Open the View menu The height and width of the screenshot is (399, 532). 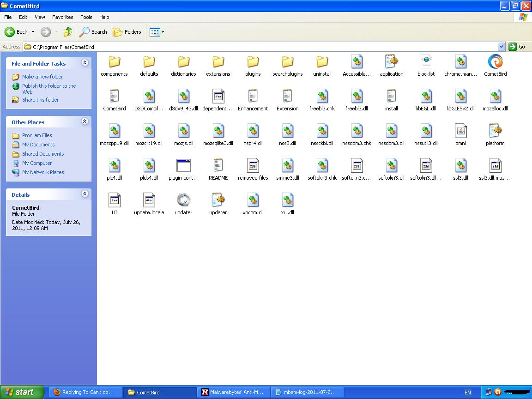point(40,17)
